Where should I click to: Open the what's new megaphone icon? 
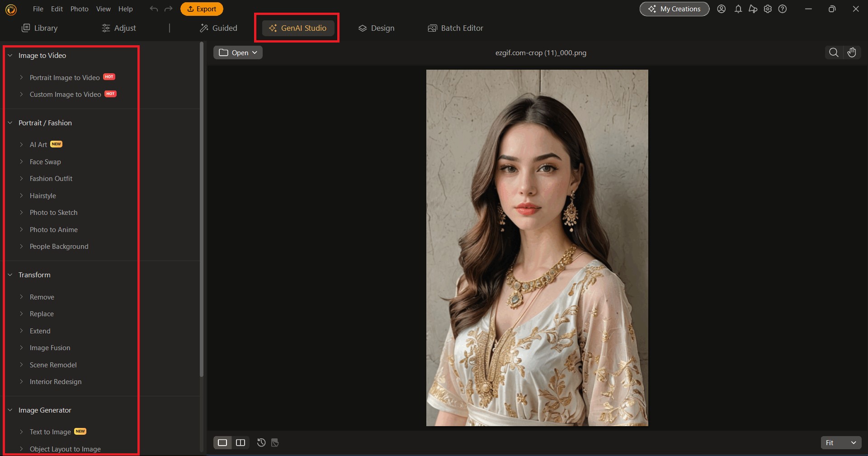click(x=752, y=9)
